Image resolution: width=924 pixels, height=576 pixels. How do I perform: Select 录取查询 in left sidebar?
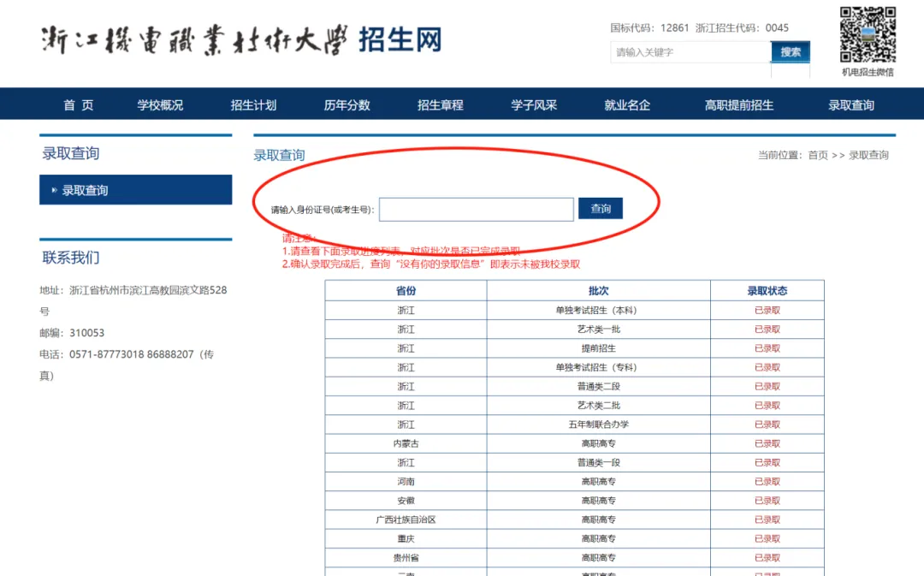tap(135, 190)
